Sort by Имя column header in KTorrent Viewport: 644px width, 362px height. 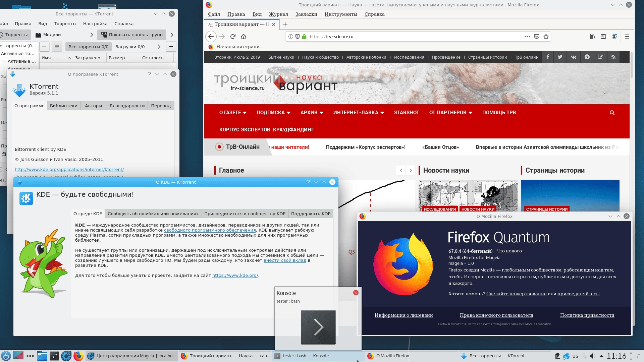pos(56,58)
